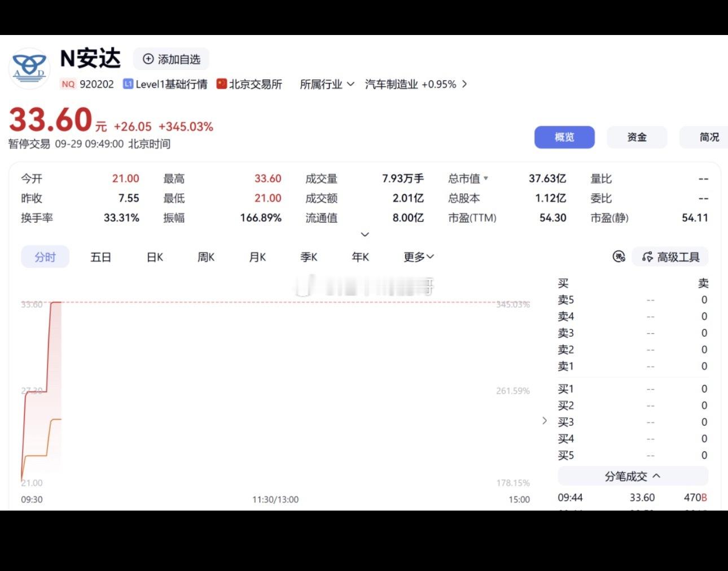The width and height of the screenshot is (728, 571).
Task: Click the 北京交易所 exchange label
Action: pos(255,84)
